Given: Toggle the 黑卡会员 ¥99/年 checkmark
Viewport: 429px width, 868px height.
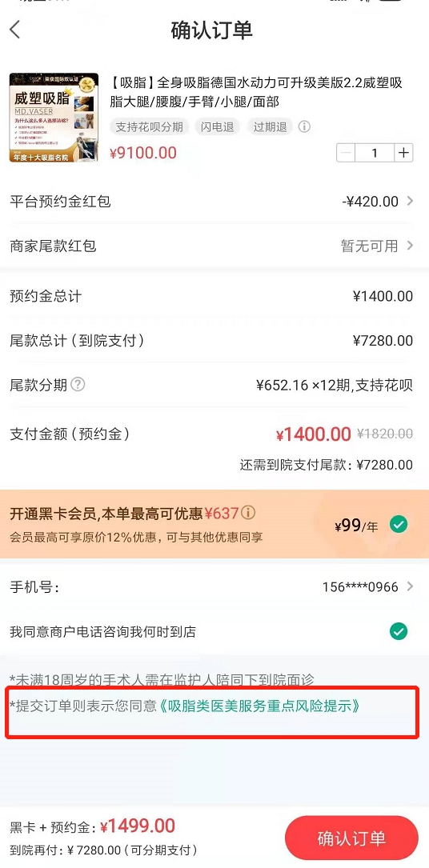Looking at the screenshot, I should [398, 524].
